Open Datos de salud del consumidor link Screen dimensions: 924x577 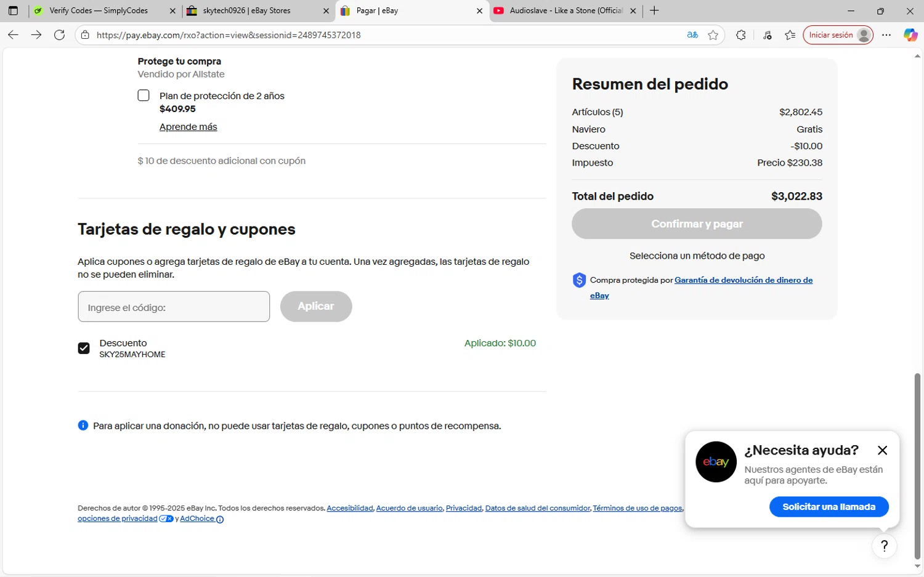point(537,508)
